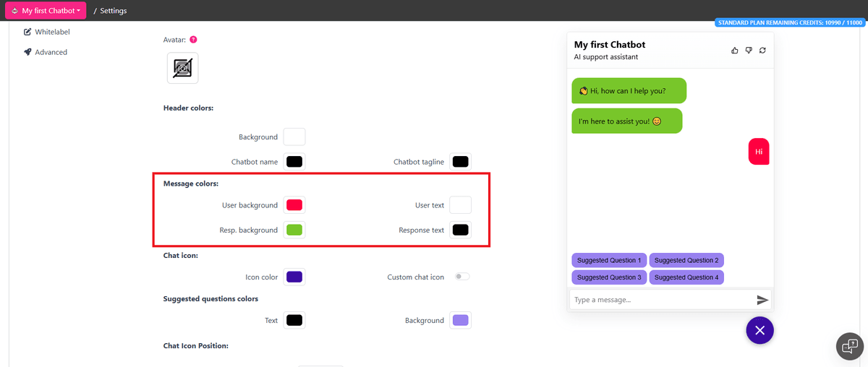Close the chat widget with purple X button
The height and width of the screenshot is (367, 868).
tap(759, 330)
